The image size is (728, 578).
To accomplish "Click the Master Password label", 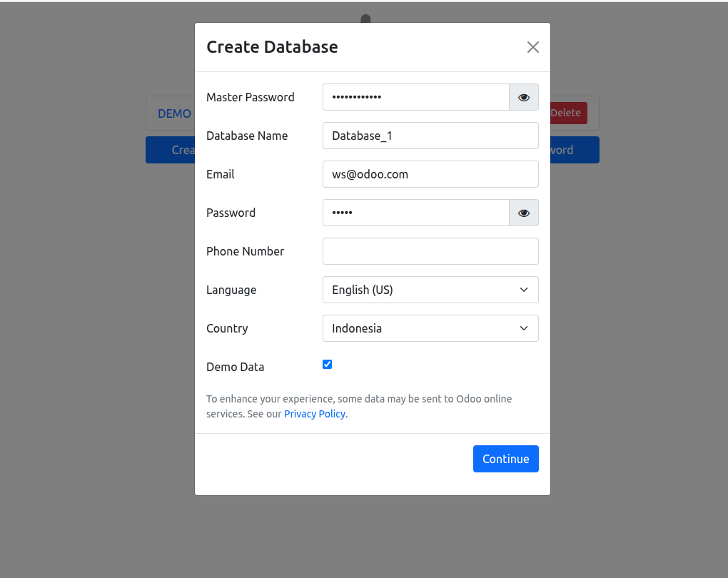I will (x=250, y=97).
